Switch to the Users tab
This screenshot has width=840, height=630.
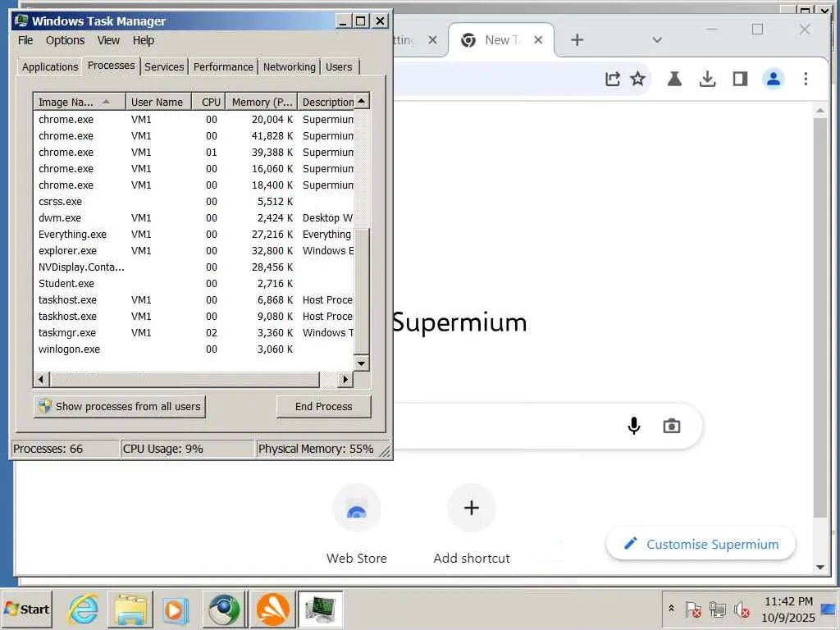(339, 67)
